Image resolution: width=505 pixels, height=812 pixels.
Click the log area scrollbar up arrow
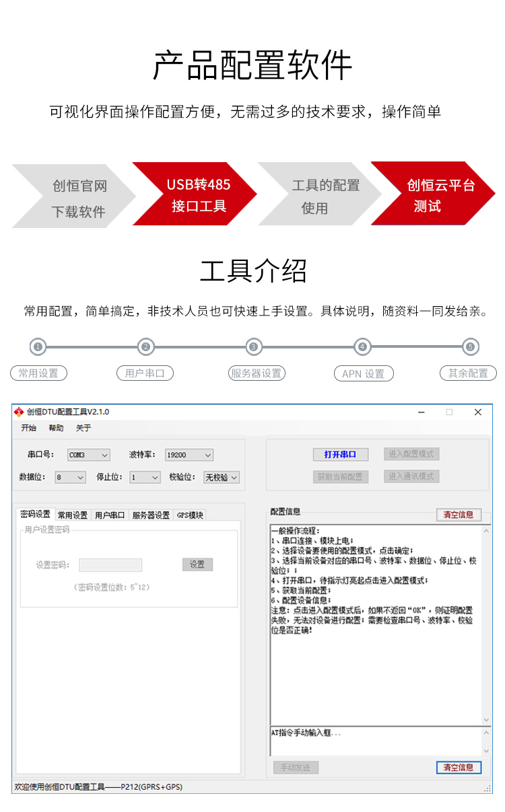487,530
